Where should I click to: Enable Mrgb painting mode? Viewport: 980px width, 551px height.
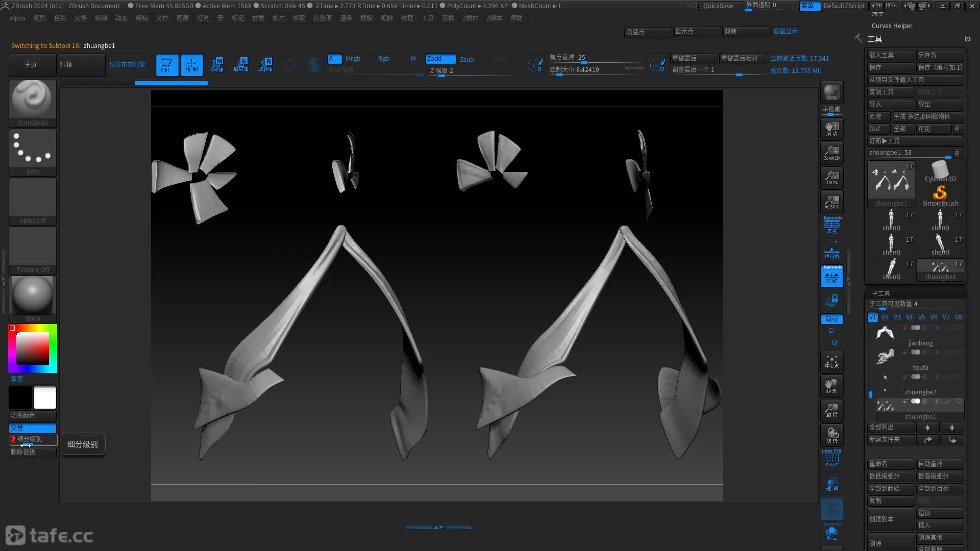coord(353,59)
